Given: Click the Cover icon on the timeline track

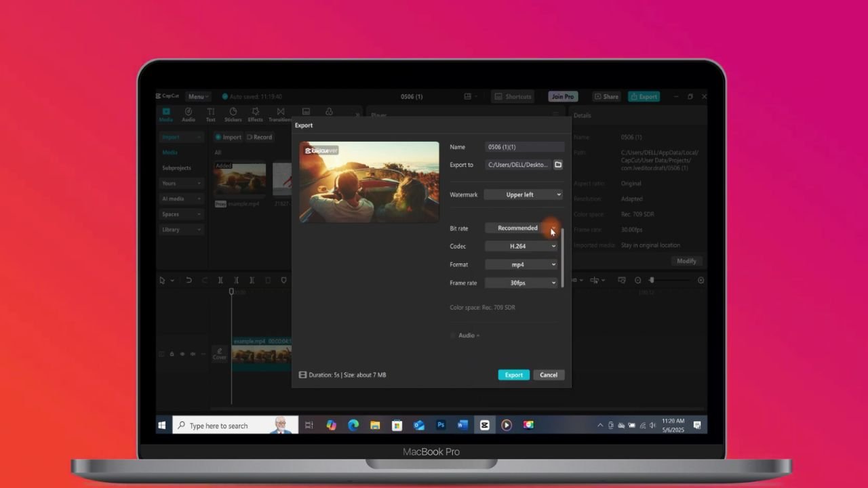Looking at the screenshot, I should (x=219, y=354).
